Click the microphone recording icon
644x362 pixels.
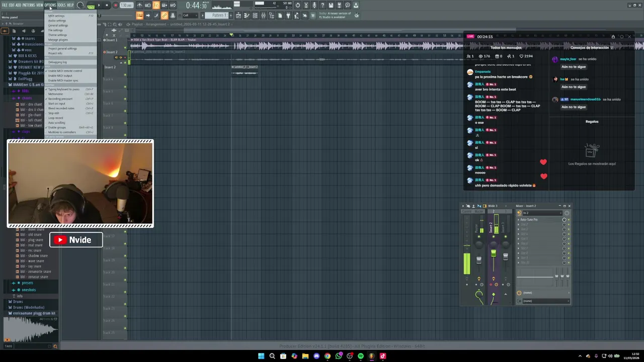314,5
